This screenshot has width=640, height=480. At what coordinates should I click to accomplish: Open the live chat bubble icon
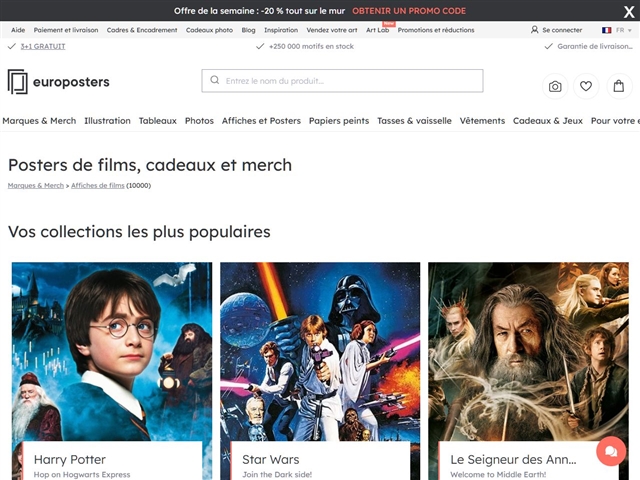(611, 451)
